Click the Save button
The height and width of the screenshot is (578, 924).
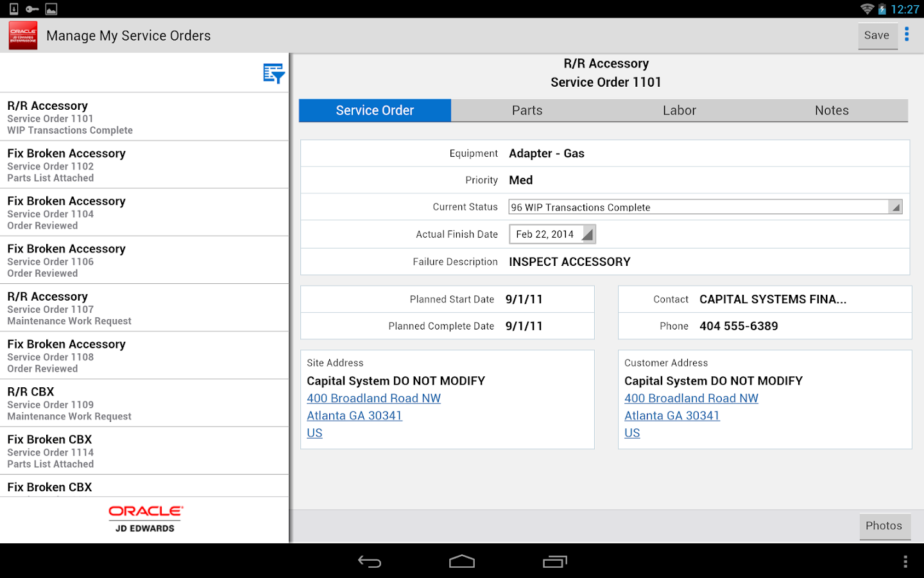[877, 36]
